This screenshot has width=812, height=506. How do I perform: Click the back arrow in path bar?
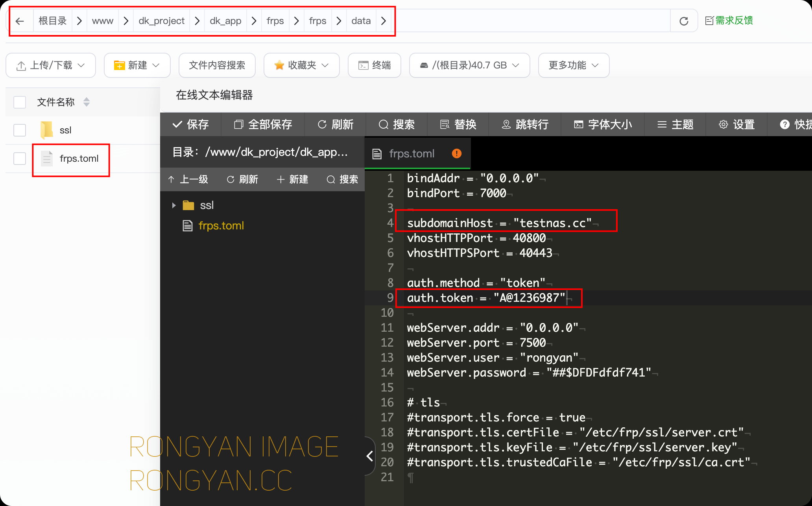pyautogui.click(x=20, y=21)
